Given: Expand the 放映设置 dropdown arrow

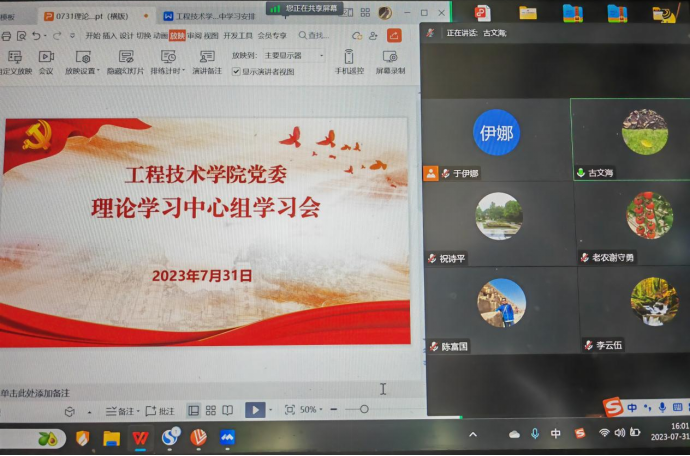Looking at the screenshot, I should coord(98,72).
